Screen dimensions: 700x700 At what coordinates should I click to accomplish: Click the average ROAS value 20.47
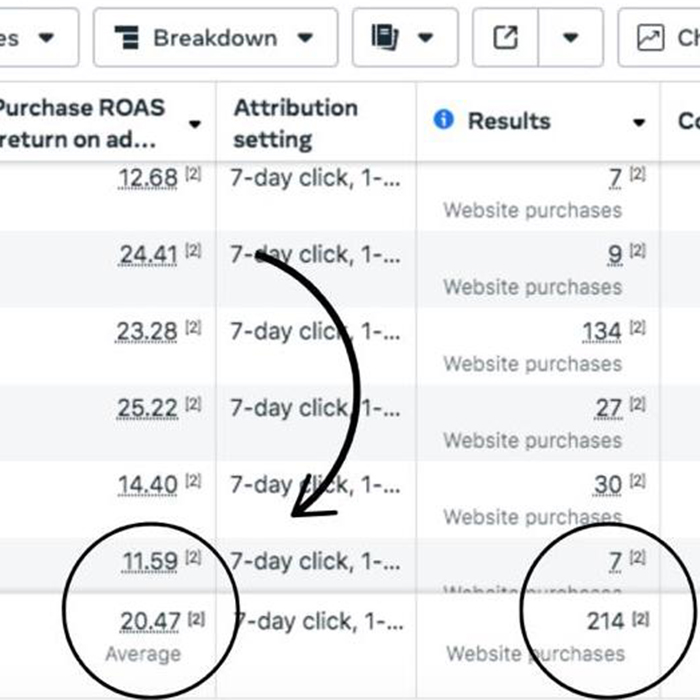[x=150, y=621]
